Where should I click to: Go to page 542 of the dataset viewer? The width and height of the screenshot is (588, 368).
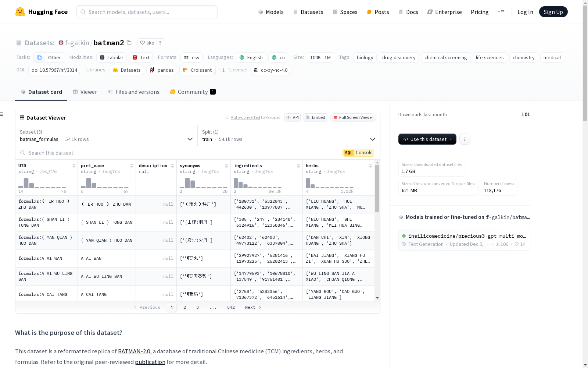point(231,307)
